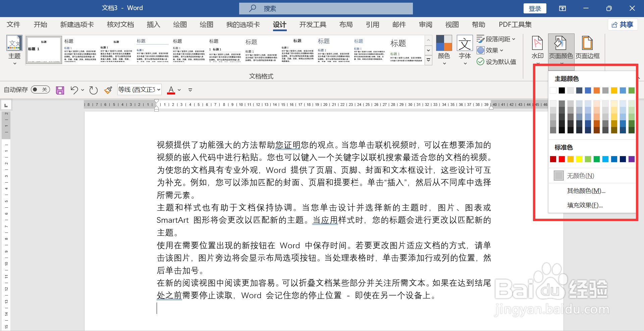Viewport: 644px width, 331px height.
Task: Click in the search (搜索) box
Action: (x=326, y=8)
